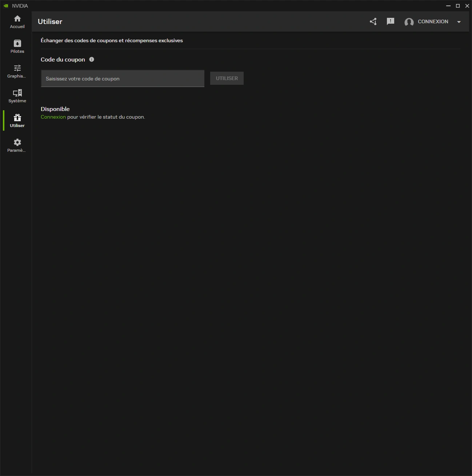Image resolution: width=472 pixels, height=476 pixels.
Task: Expand the account dropdown arrow
Action: 459,22
